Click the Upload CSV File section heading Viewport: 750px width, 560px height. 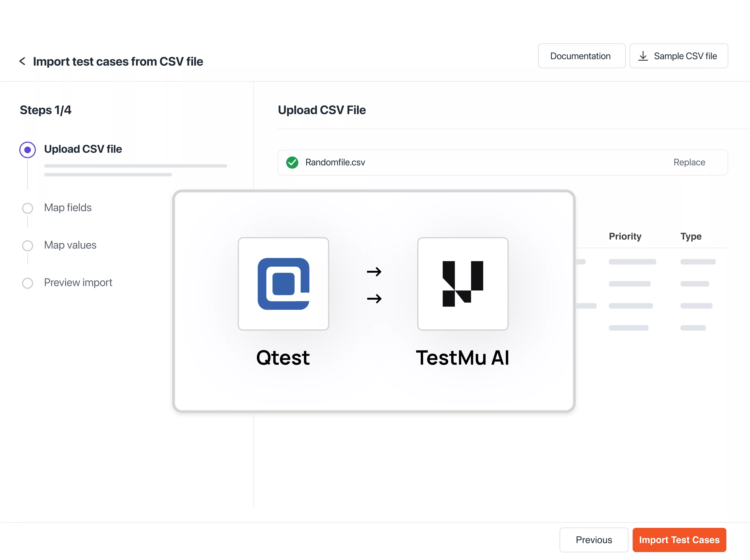pyautogui.click(x=322, y=110)
